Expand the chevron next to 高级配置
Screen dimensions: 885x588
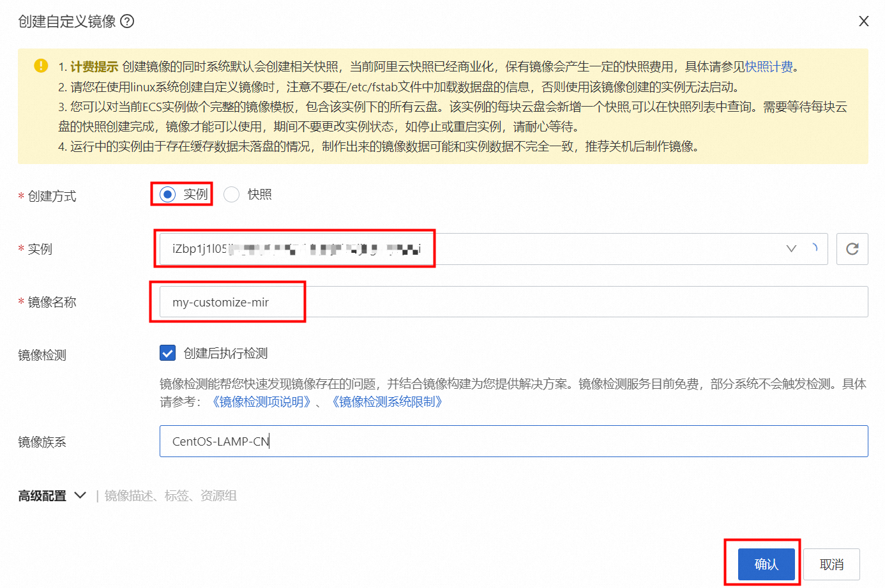80,495
